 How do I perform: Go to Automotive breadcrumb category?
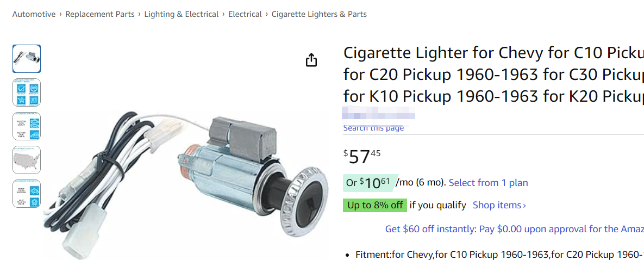click(x=34, y=14)
